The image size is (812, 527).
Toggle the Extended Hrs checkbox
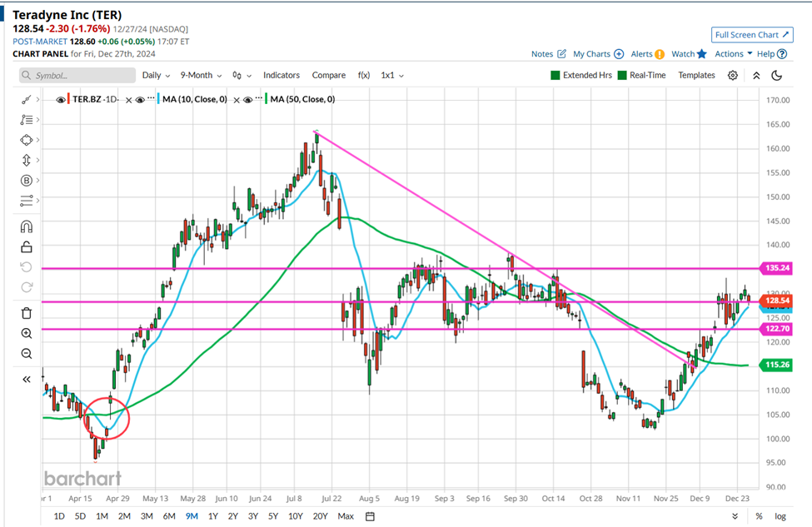click(x=555, y=75)
